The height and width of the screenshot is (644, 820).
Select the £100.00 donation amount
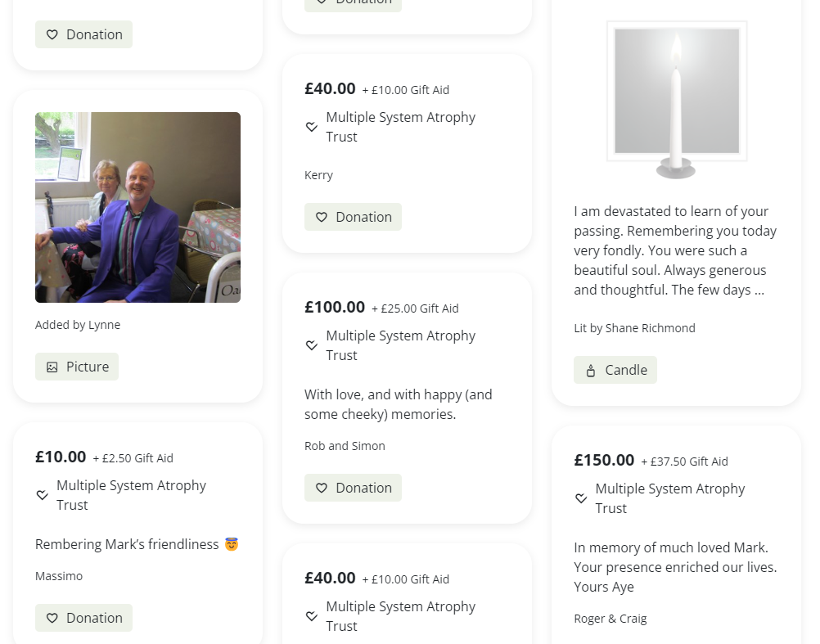tap(335, 307)
